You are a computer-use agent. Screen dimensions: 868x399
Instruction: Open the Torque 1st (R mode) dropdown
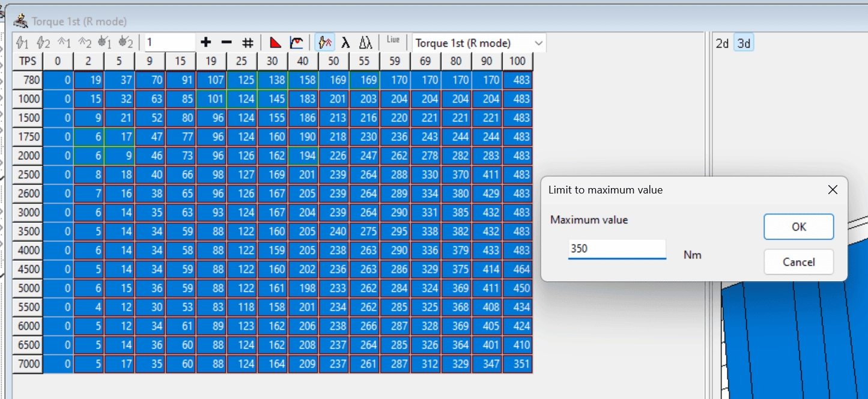pyautogui.click(x=478, y=43)
